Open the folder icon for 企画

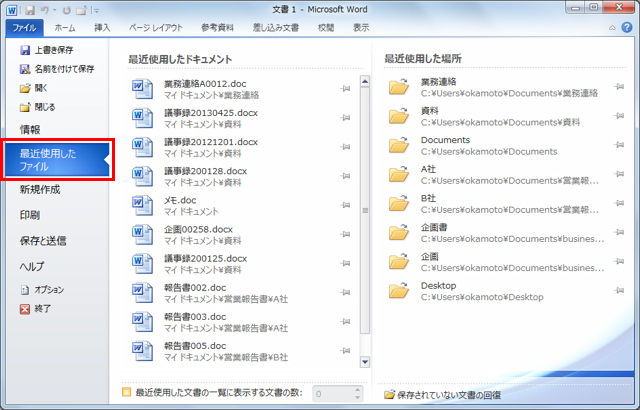(399, 261)
